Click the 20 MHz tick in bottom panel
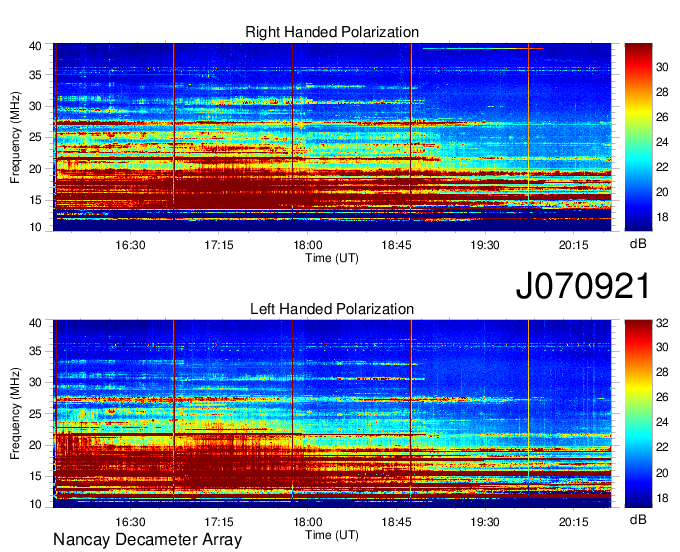Screen dimensions: 680x552 (36, 445)
